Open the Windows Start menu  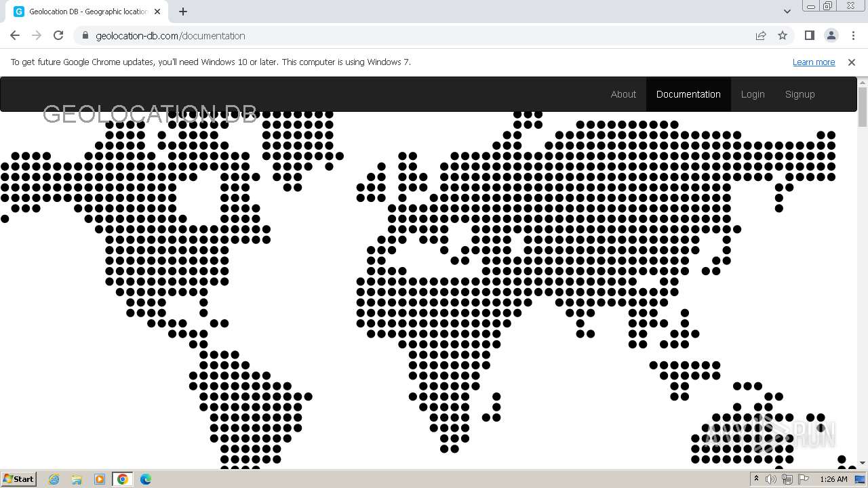tap(18, 479)
